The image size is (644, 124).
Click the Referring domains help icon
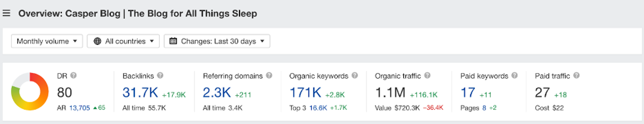[x=269, y=75]
